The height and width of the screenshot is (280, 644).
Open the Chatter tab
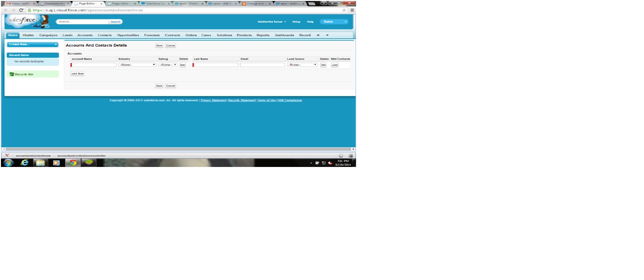(x=28, y=35)
